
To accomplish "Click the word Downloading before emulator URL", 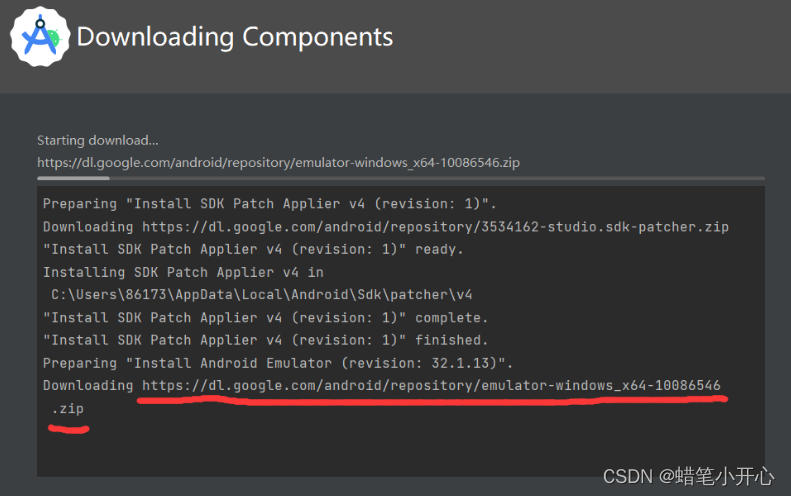I will (88, 385).
